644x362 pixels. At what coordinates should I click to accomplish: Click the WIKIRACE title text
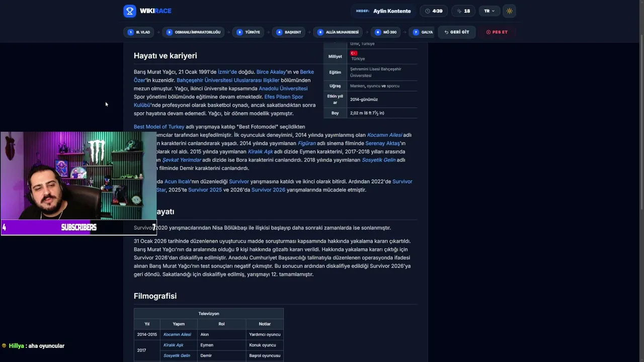tap(155, 11)
